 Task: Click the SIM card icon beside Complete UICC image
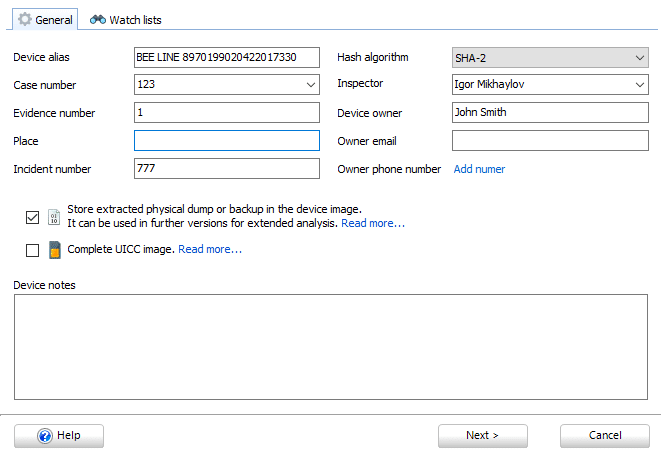[x=54, y=250]
